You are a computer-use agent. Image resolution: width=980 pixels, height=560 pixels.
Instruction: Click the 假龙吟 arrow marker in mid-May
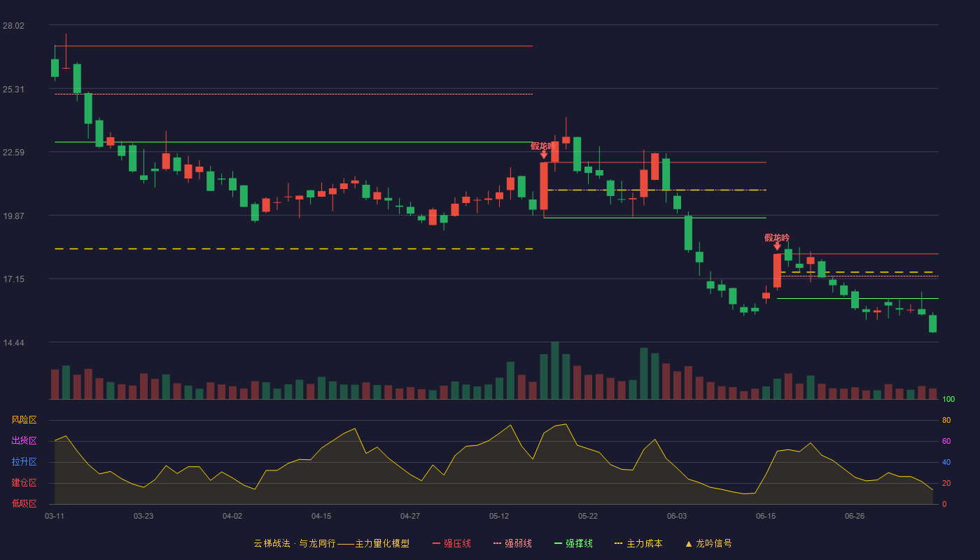click(x=544, y=155)
